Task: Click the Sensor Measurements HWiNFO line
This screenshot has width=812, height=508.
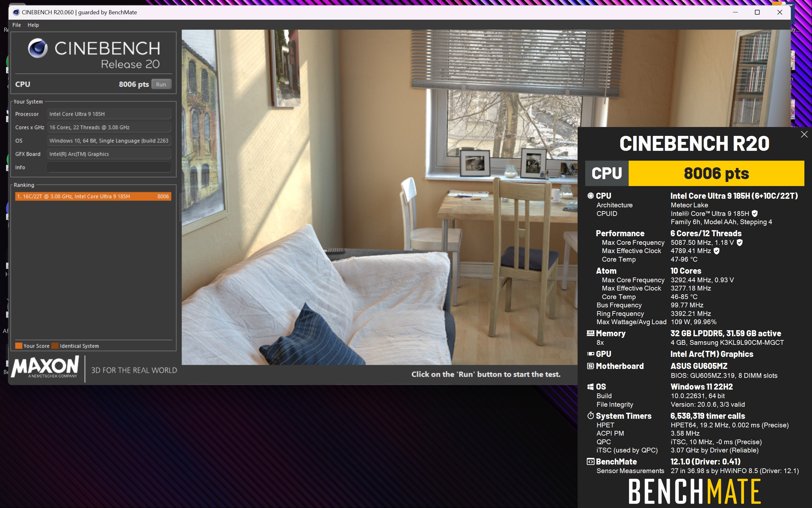Action: [735, 471]
